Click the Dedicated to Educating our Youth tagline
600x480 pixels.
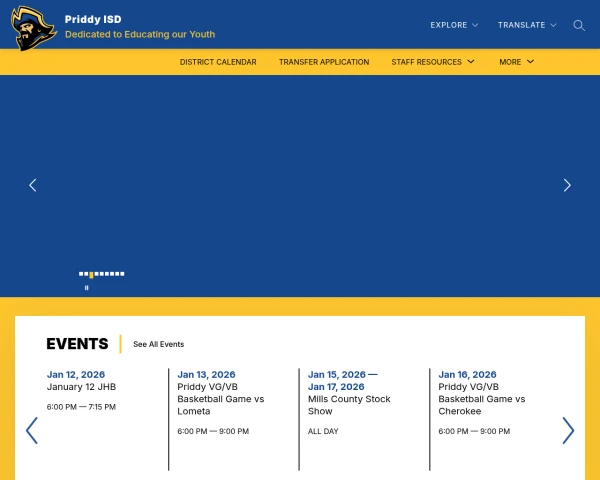point(140,34)
